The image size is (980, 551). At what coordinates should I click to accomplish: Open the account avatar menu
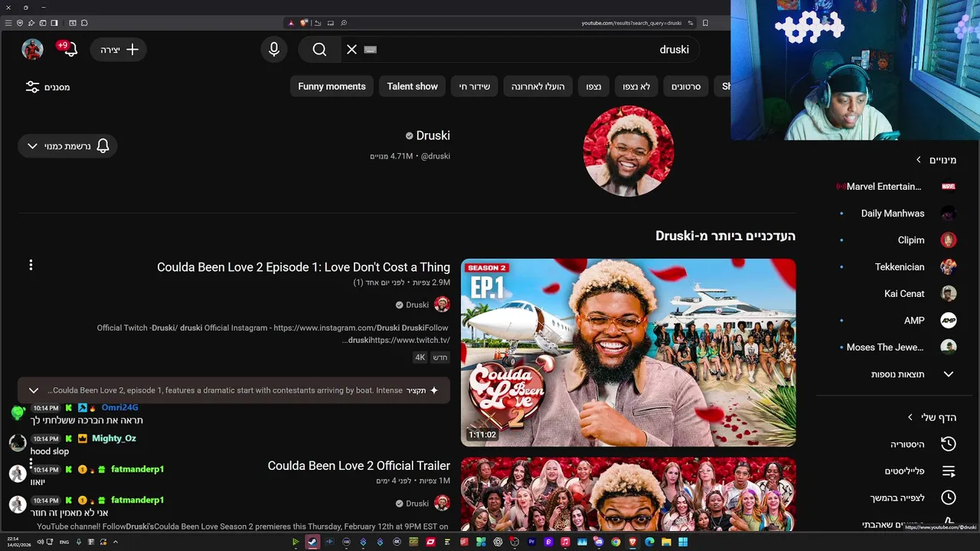coord(32,49)
